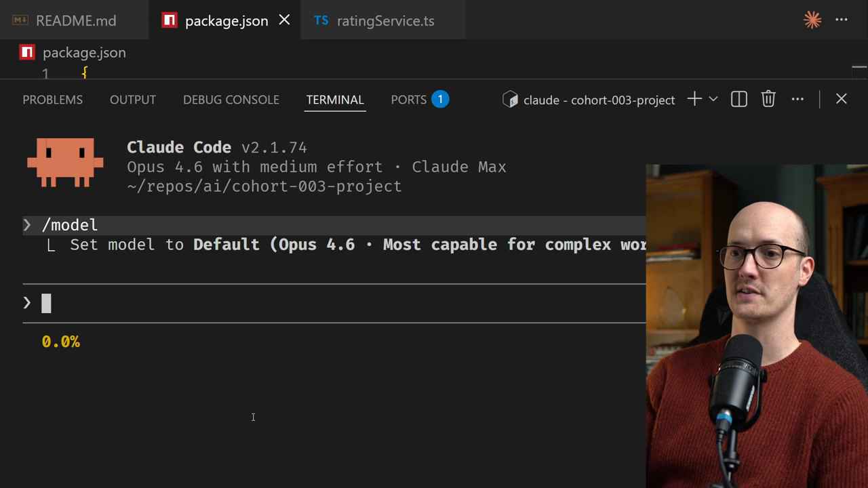
Task: Click the 0.0% context usage indicator
Action: point(61,342)
